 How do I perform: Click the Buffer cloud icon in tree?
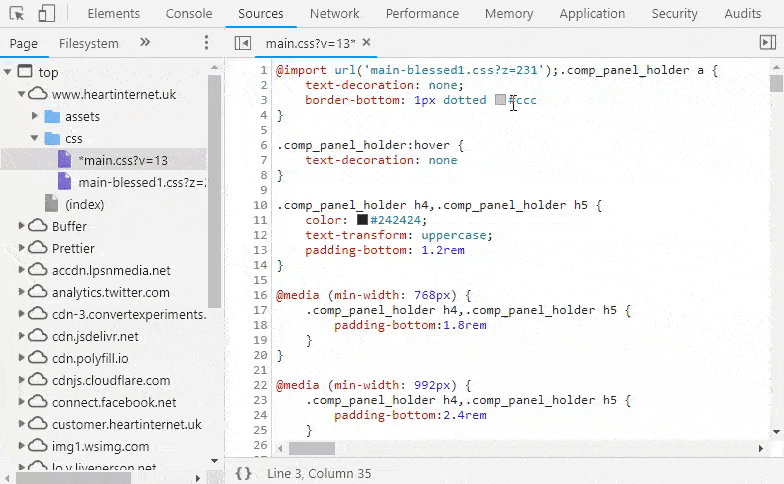[37, 226]
